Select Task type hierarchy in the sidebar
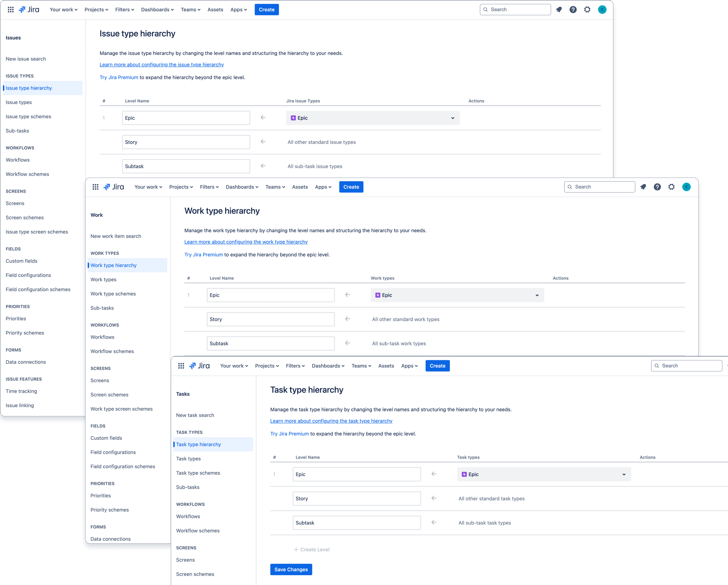This screenshot has width=728, height=585. click(x=199, y=444)
